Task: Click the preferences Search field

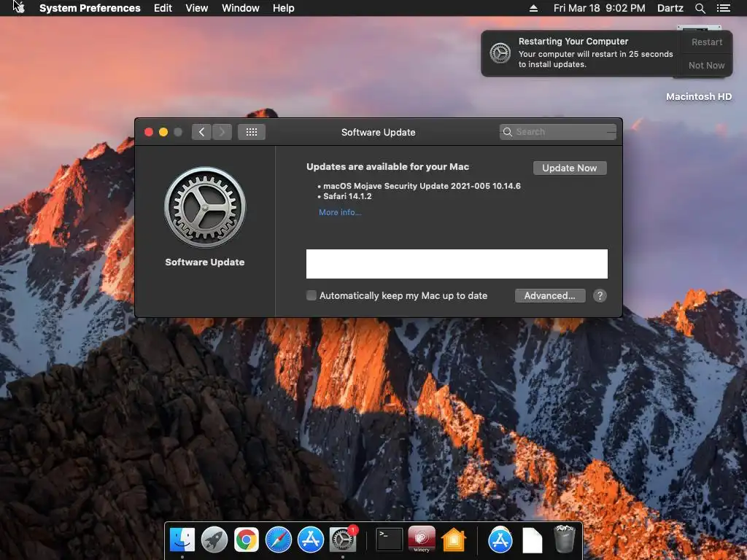Action: 558,132
